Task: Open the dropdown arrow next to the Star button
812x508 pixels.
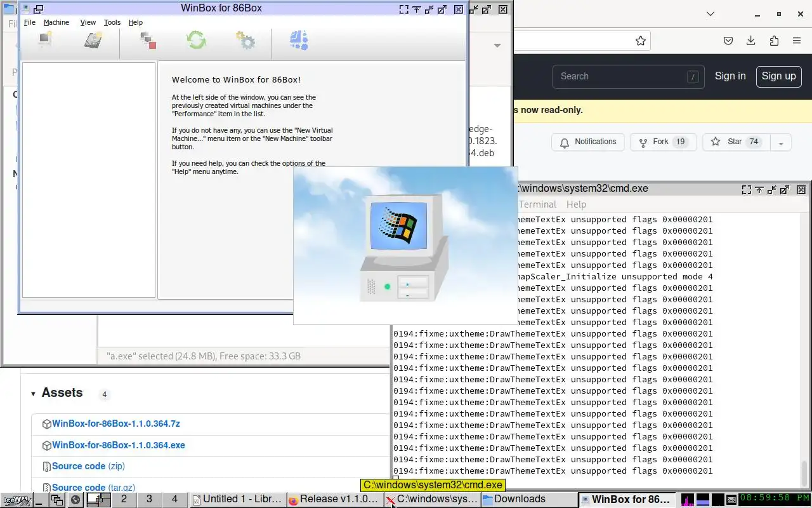Action: click(781, 142)
